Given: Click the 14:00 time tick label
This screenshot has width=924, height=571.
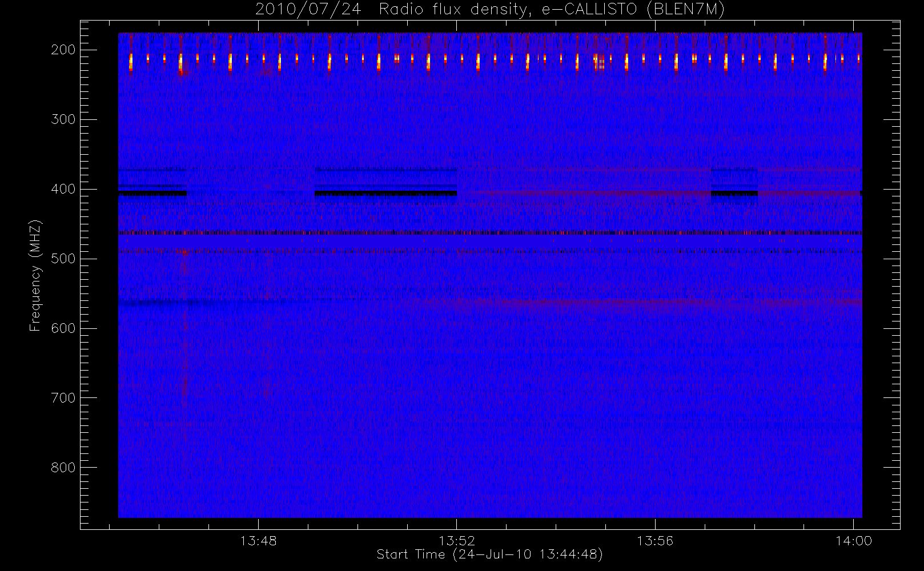Looking at the screenshot, I should 853,541.
